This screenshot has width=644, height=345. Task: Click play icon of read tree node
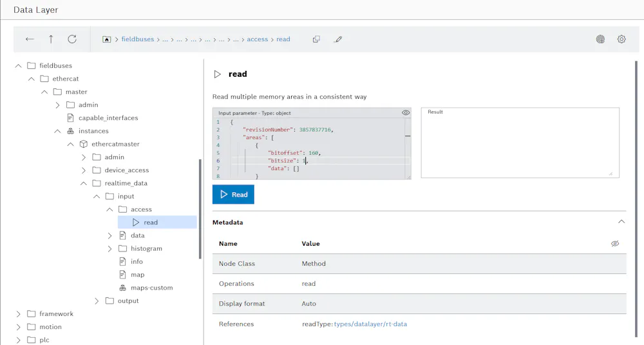click(x=136, y=222)
